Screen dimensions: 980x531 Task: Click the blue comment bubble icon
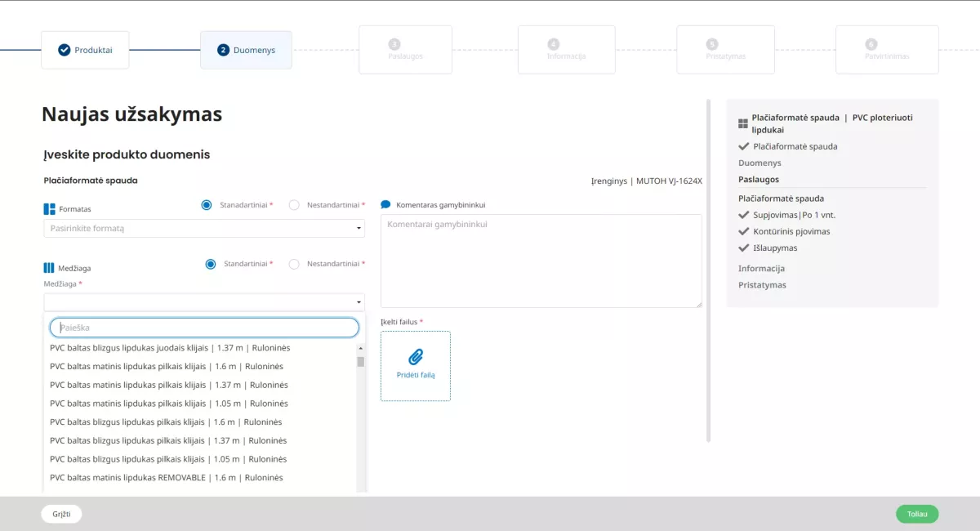(385, 205)
